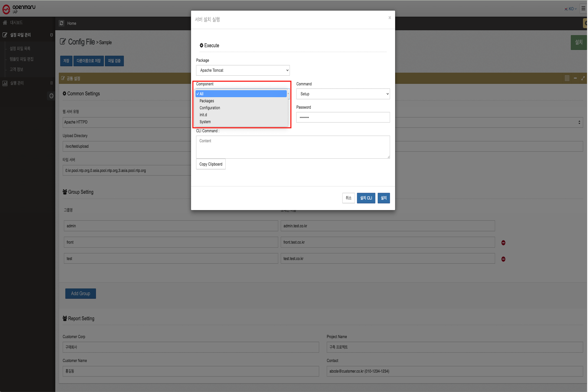Select Configuration component option
This screenshot has height=392, width=588.
click(209, 108)
